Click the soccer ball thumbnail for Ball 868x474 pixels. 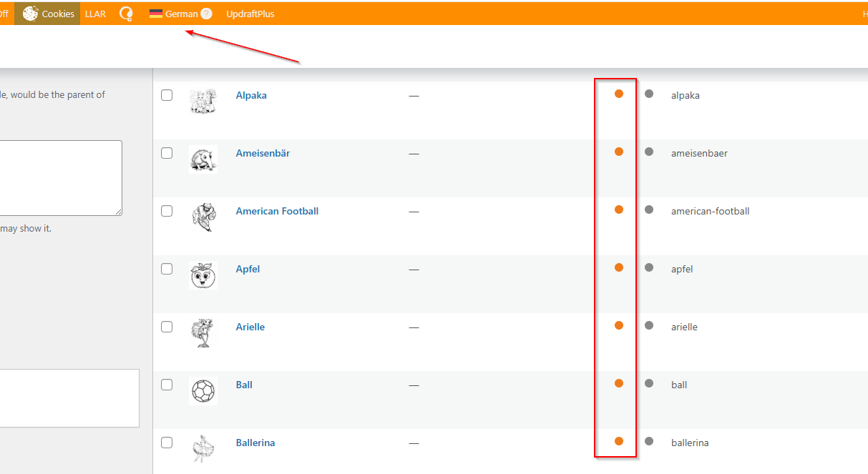[203, 391]
